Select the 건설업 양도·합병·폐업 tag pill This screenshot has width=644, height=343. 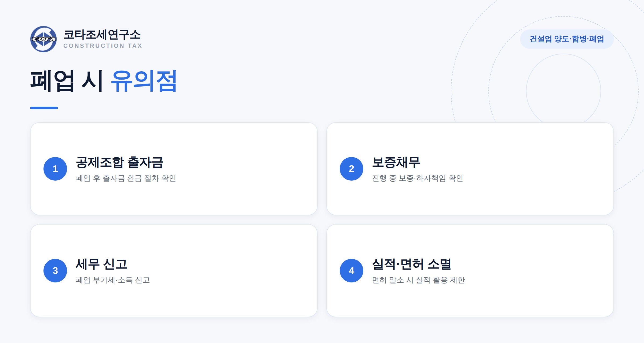pyautogui.click(x=567, y=39)
